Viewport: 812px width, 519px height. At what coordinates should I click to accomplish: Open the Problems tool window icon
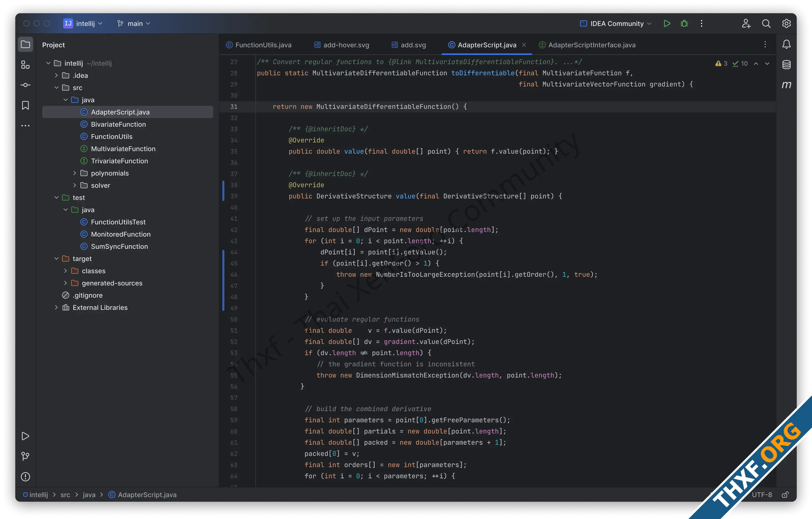click(x=25, y=477)
